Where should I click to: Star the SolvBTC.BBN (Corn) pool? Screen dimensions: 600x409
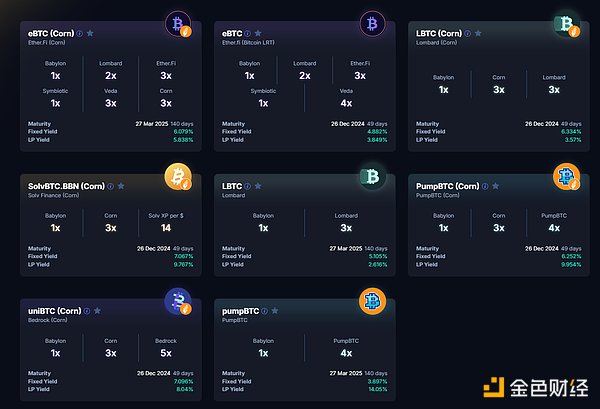120,186
